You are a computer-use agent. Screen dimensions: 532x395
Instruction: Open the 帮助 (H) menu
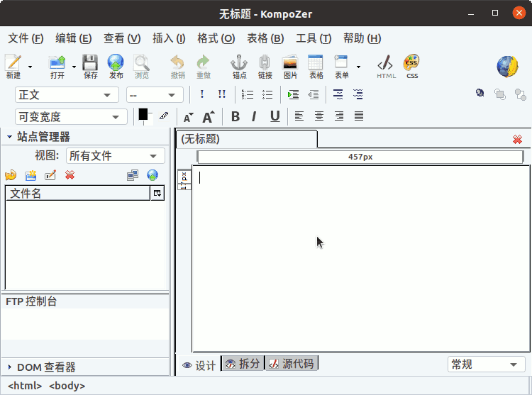pos(362,38)
